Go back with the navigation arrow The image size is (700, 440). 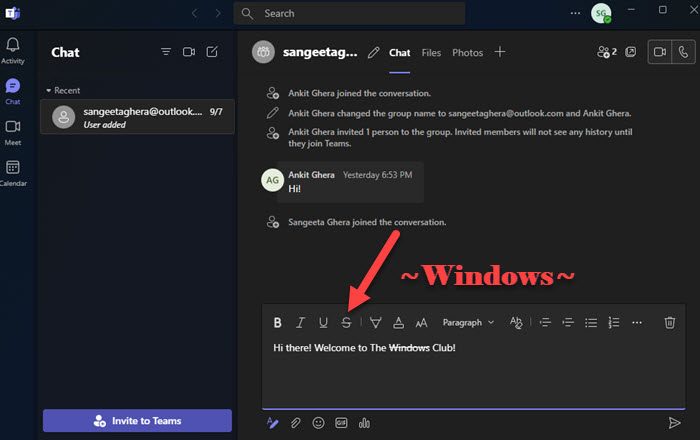point(194,13)
